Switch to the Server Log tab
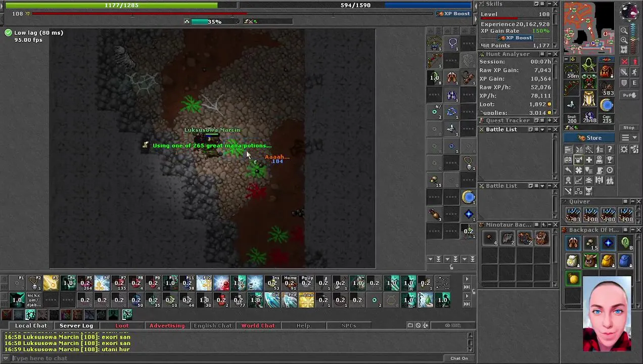 (76, 326)
